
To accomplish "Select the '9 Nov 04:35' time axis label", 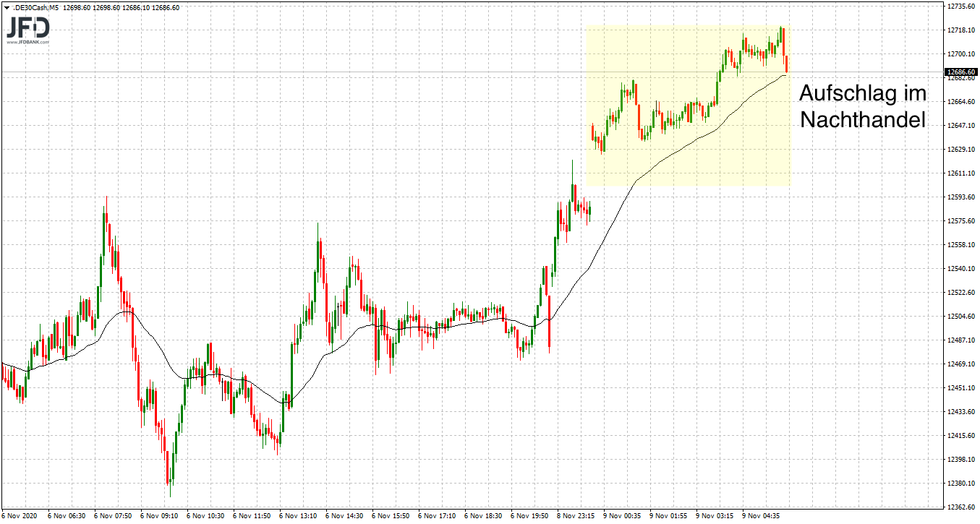I will coord(763,517).
